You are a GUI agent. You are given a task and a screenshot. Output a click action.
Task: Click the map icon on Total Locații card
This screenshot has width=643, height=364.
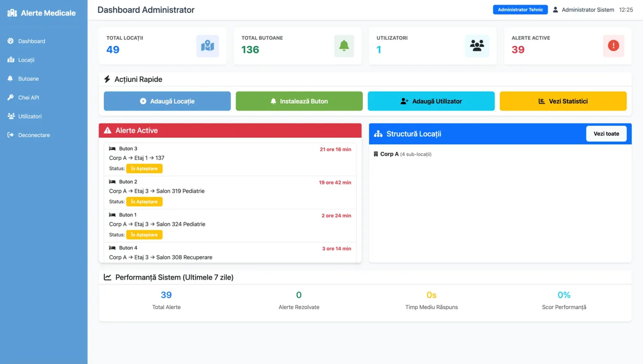pyautogui.click(x=207, y=46)
